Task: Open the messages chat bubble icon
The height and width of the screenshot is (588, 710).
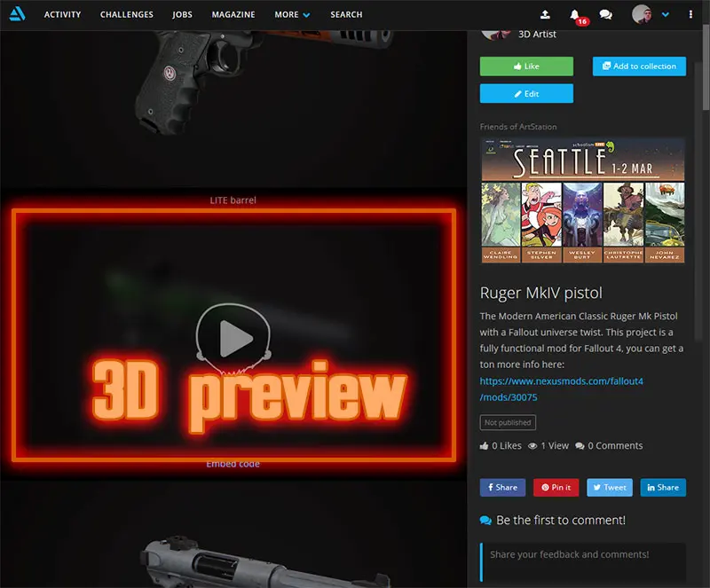Action: 605,14
